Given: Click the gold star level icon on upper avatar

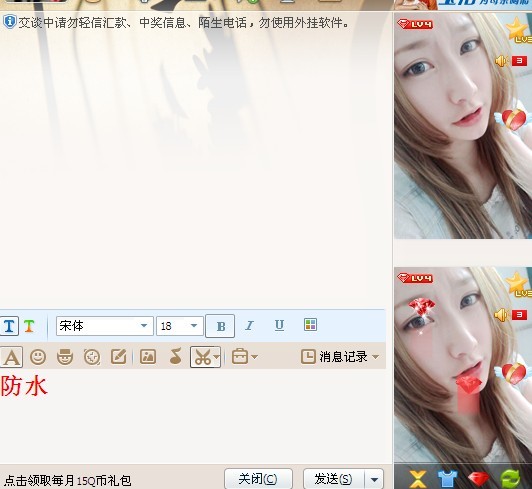Looking at the screenshot, I should click(x=518, y=30).
